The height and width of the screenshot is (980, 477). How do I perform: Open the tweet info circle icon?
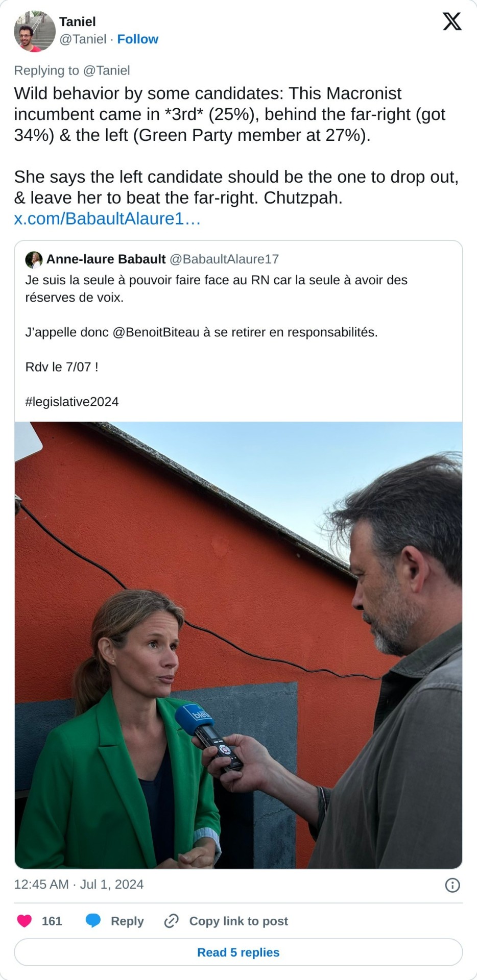[452, 885]
